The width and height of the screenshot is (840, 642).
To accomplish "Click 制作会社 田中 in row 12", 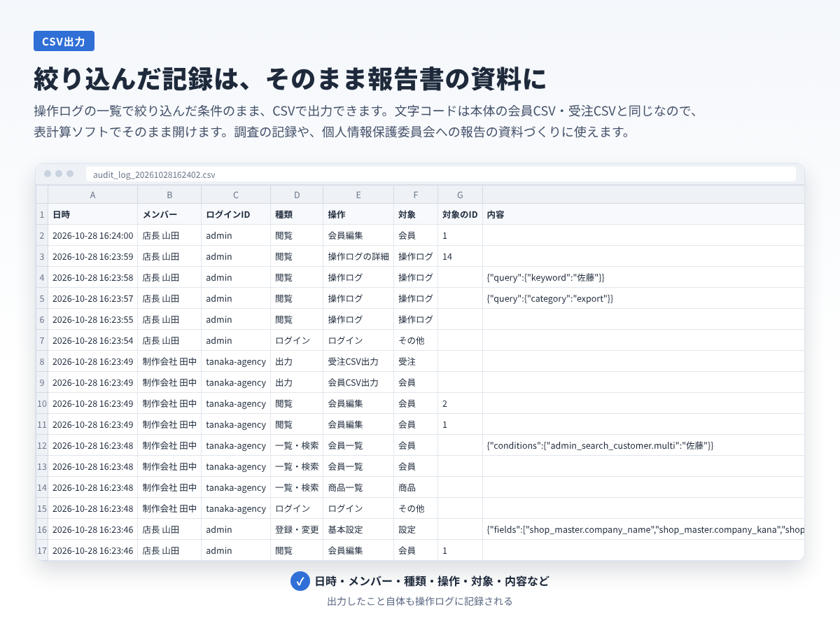I will (169, 445).
